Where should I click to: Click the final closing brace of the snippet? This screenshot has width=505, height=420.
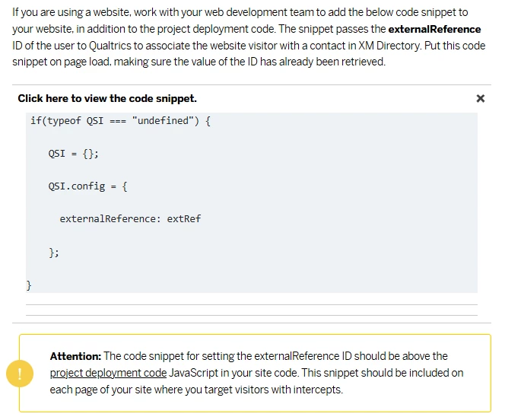pyautogui.click(x=29, y=285)
